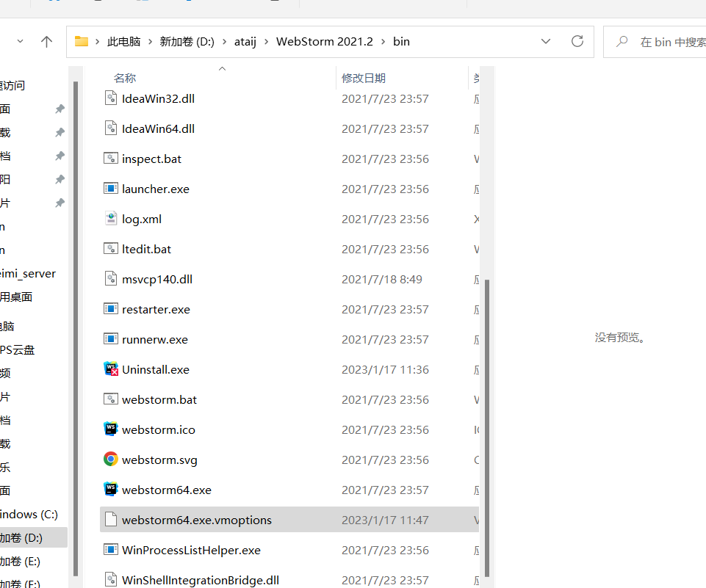Select the file name Uninstall.exe

156,370
